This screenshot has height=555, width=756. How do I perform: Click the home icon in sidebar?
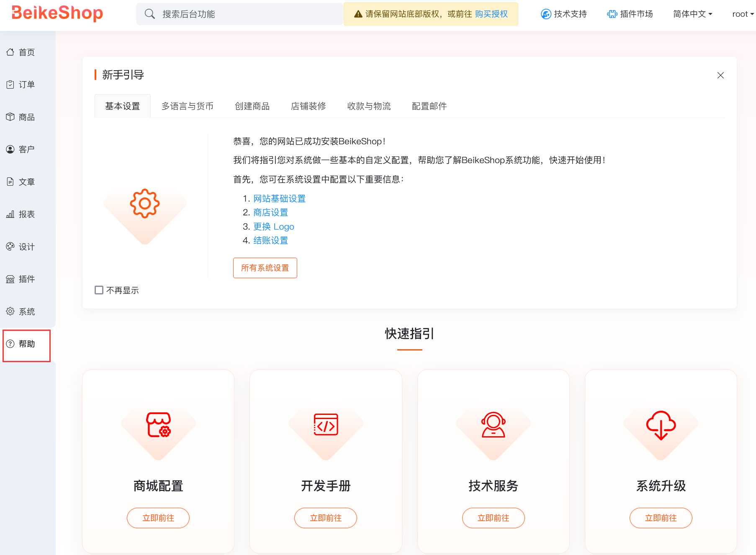(10, 52)
